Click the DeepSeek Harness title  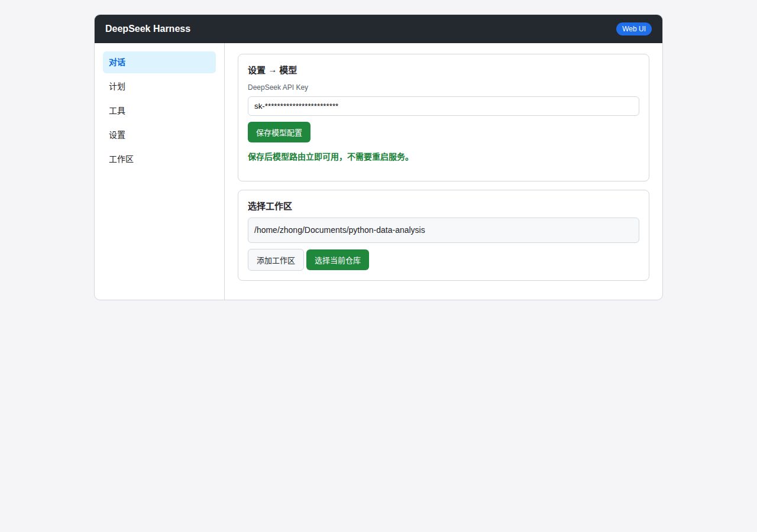coord(148,29)
